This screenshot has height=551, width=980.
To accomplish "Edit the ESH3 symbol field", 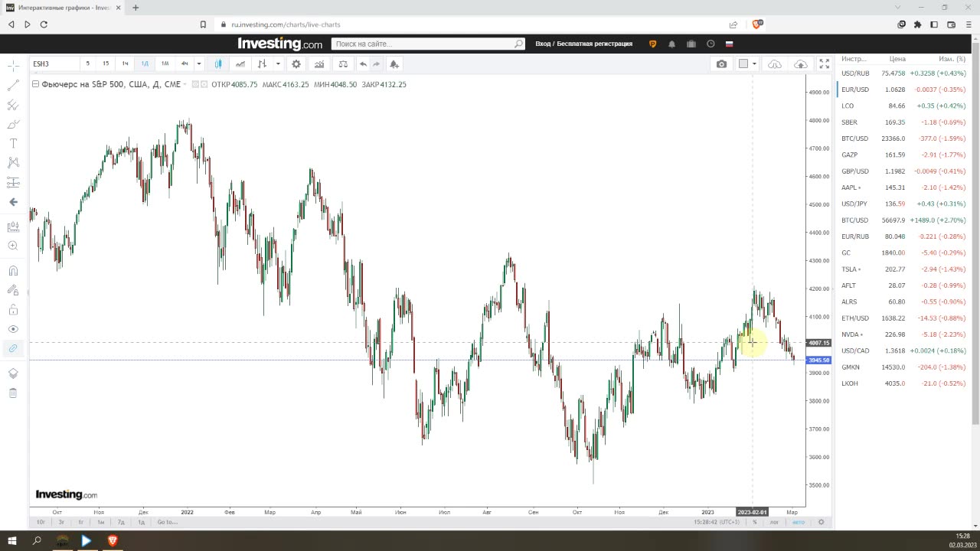I will pyautogui.click(x=54, y=64).
